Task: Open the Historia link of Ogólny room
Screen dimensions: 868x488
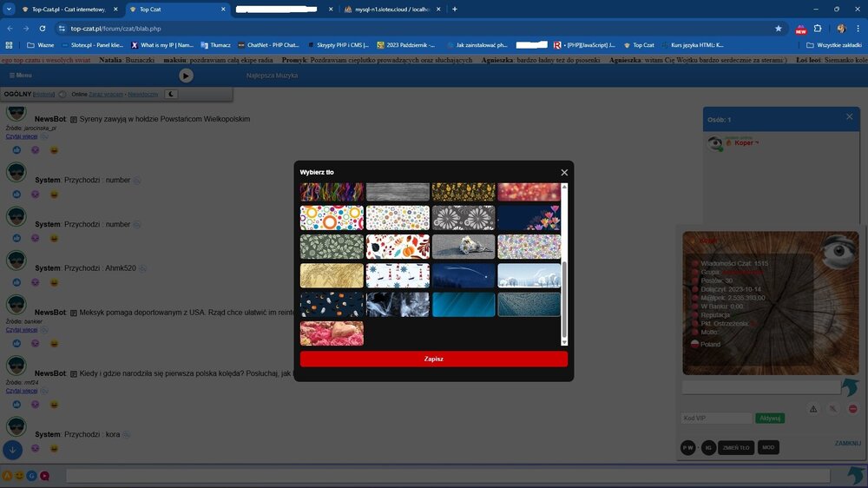Action: point(43,94)
